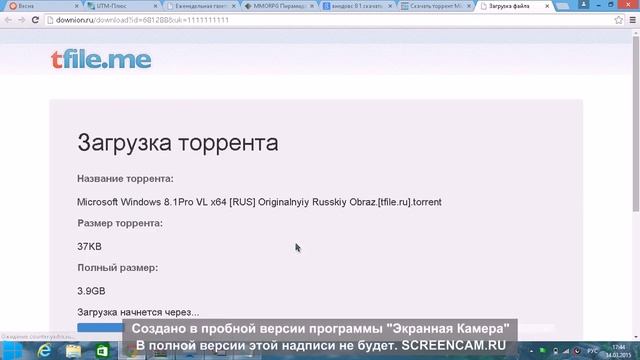The height and width of the screenshot is (360, 640).
Task: Go forward to the next page
Action: (22, 20)
